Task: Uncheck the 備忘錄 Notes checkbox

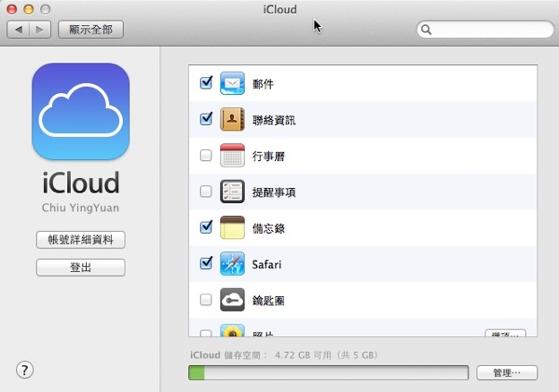Action: [206, 227]
